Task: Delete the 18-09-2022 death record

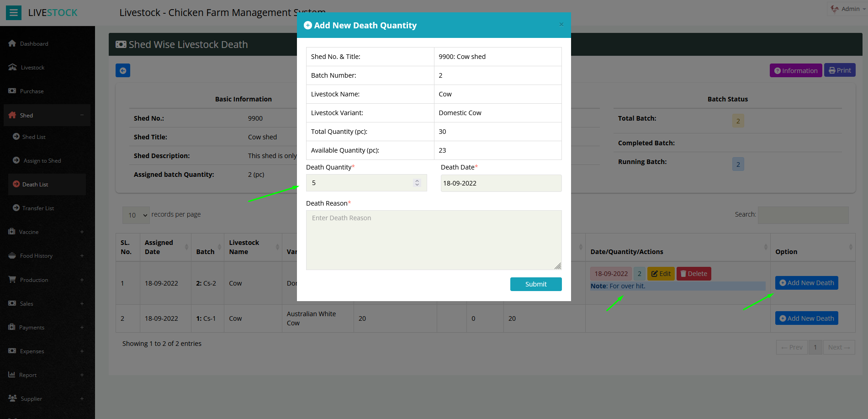Action: click(693, 274)
